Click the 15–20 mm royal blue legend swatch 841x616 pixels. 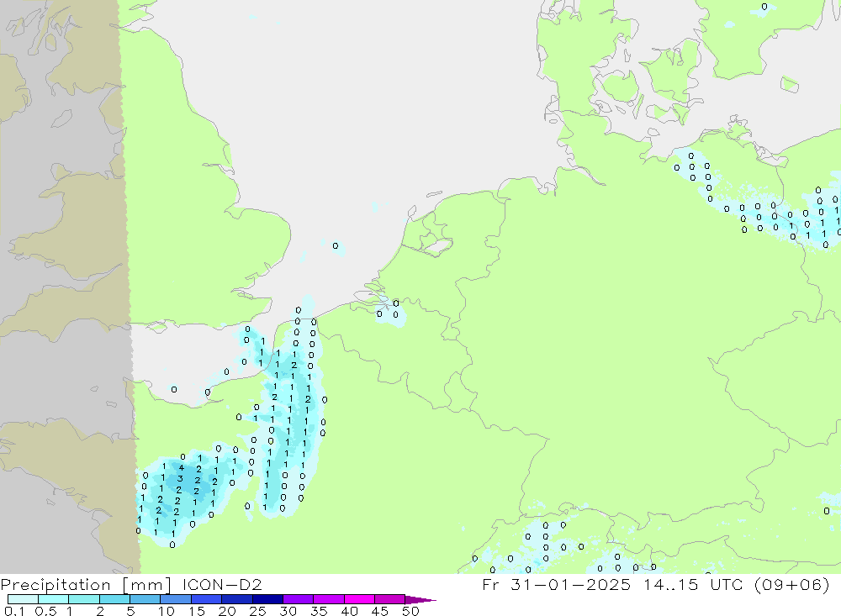point(206,599)
